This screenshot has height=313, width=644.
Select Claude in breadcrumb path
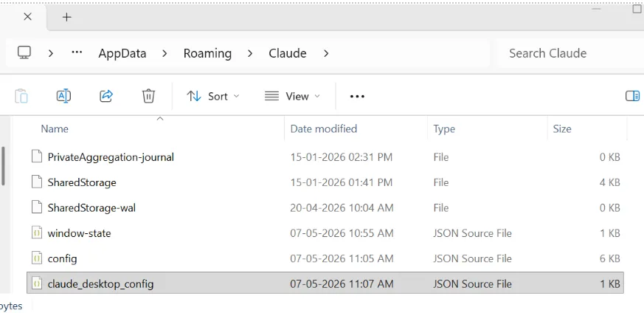point(288,53)
